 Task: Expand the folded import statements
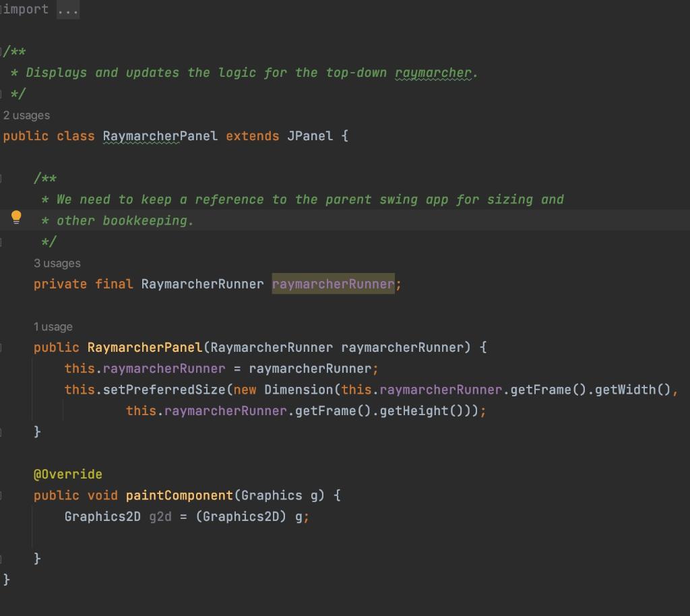[x=68, y=9]
